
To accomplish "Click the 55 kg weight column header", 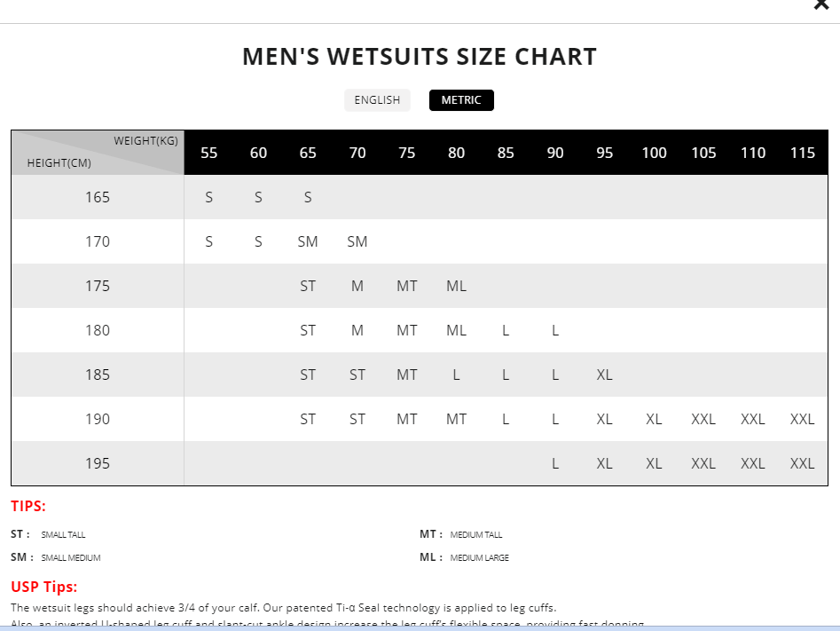I will [209, 153].
